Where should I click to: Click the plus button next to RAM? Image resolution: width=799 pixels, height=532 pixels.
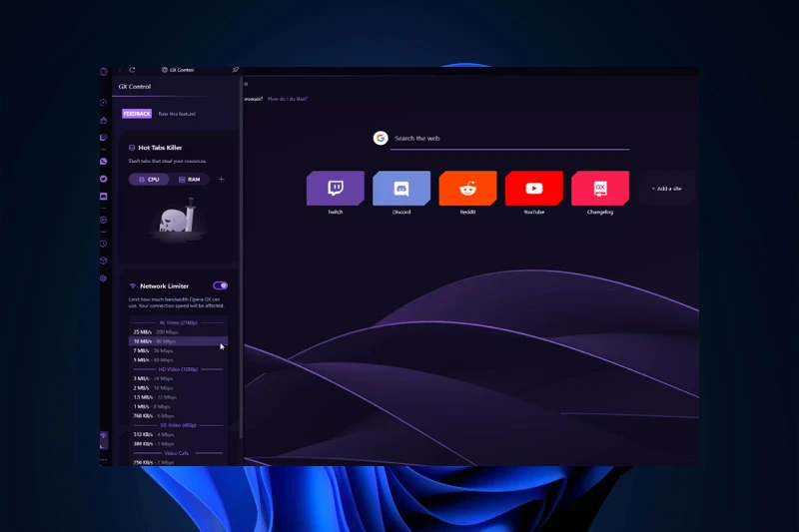point(221,180)
